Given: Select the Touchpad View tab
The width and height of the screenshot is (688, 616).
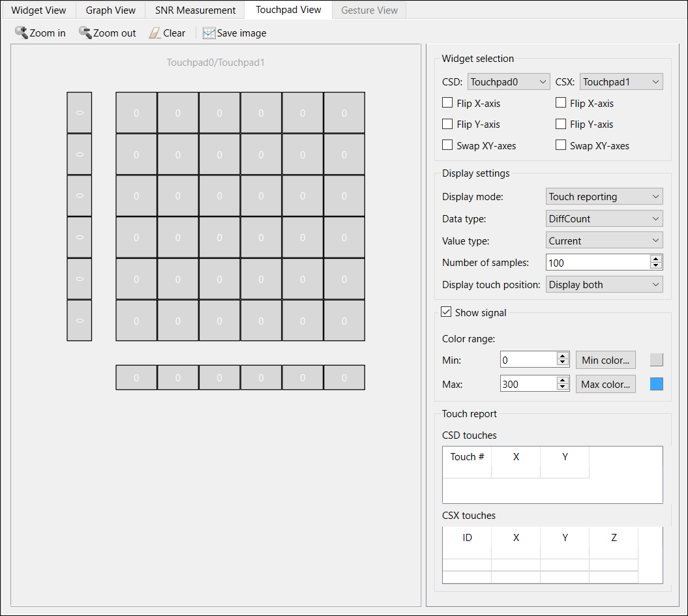Looking at the screenshot, I should [x=288, y=10].
